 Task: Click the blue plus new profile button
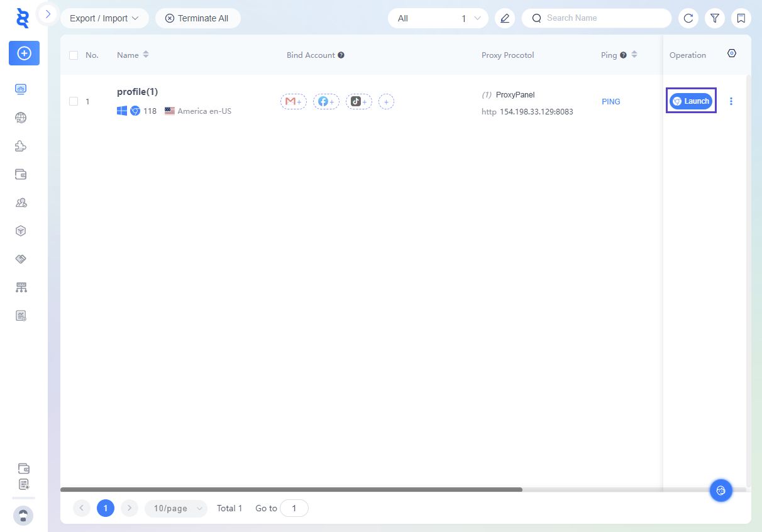tap(24, 53)
